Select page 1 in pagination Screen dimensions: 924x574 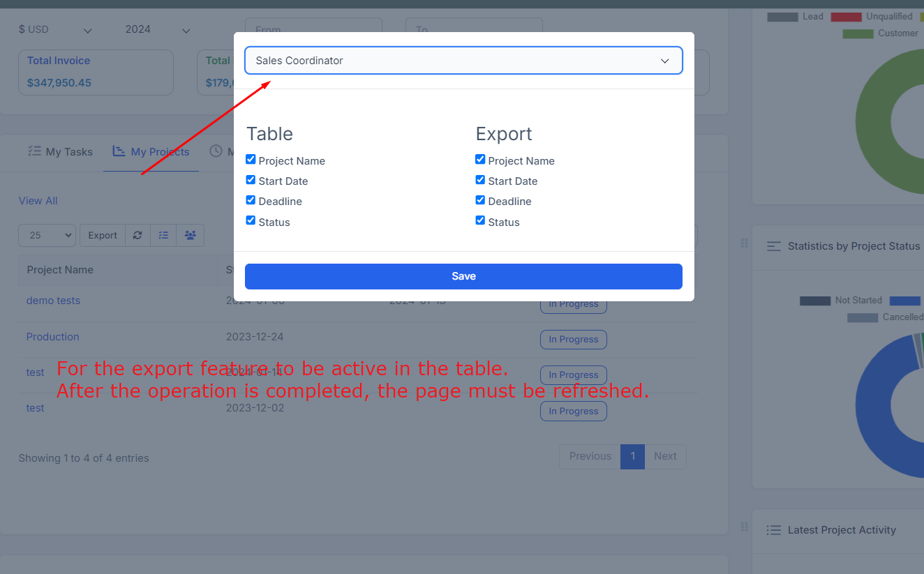(633, 456)
